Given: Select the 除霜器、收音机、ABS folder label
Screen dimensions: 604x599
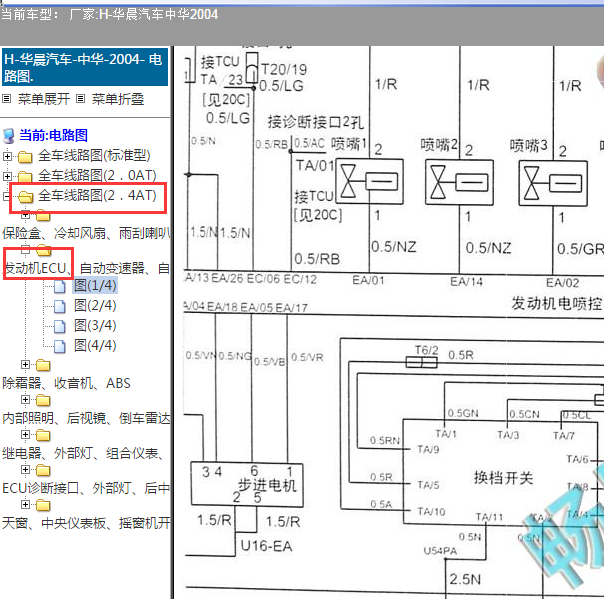Looking at the screenshot, I should point(66,383).
